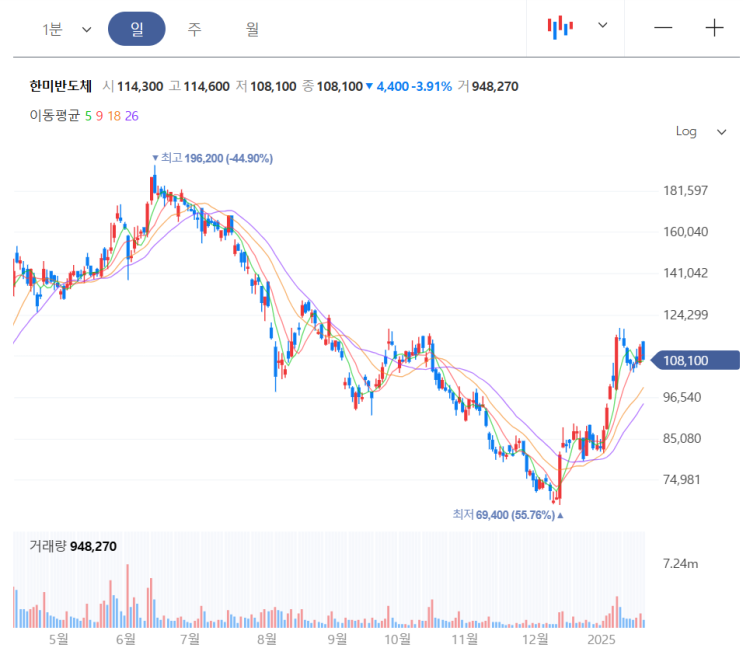Click the 이동평균 moving average label
This screenshot has width=743, height=662.
54,116
